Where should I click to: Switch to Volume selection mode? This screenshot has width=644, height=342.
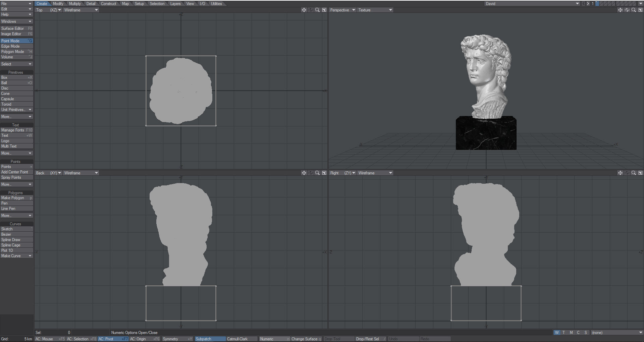[16, 57]
